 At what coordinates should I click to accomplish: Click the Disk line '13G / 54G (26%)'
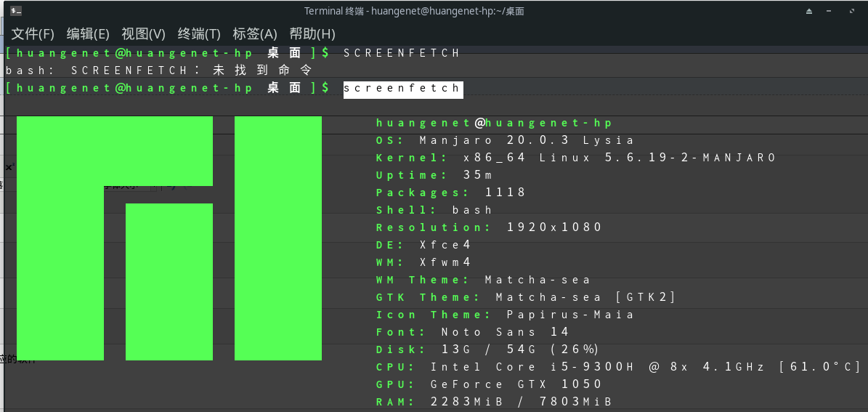(487, 350)
